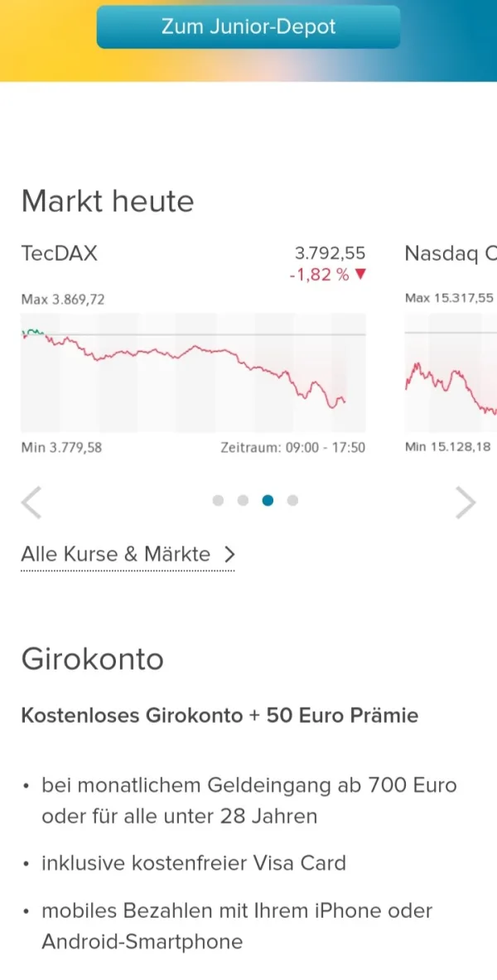
Task: Click the chevron after Alle Kurse & Märkte
Action: 229,555
